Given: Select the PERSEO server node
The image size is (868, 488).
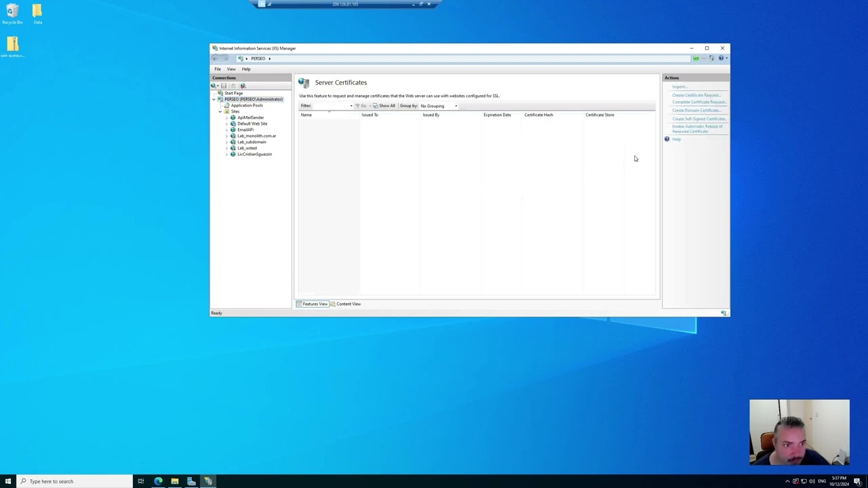Looking at the screenshot, I should pyautogui.click(x=250, y=99).
